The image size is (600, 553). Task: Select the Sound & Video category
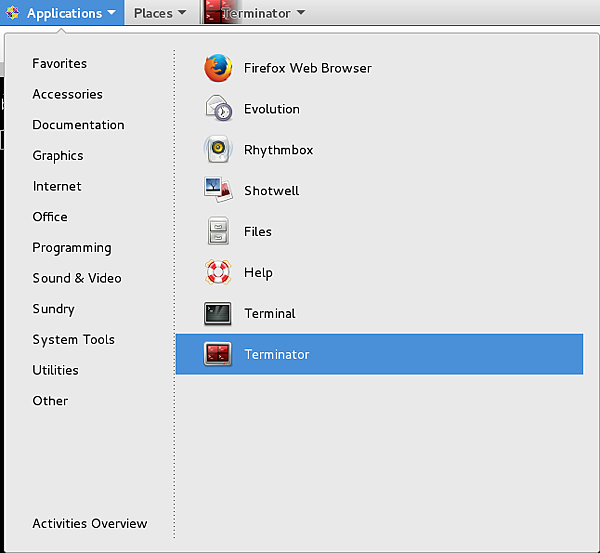click(77, 278)
